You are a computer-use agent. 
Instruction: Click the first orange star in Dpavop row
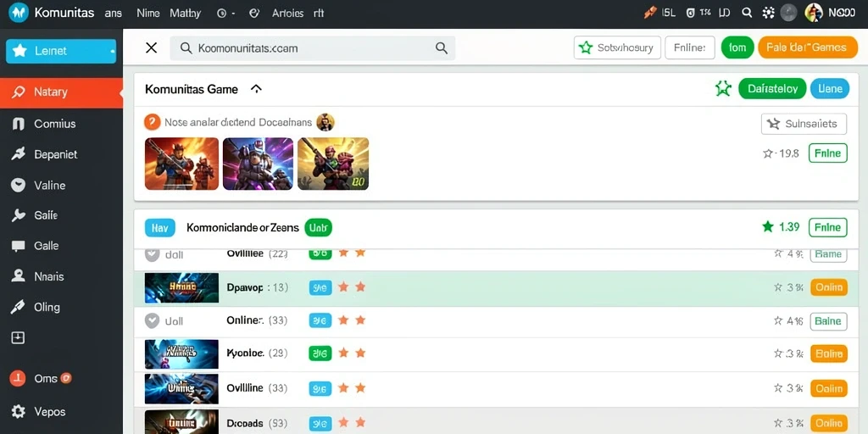tap(343, 287)
